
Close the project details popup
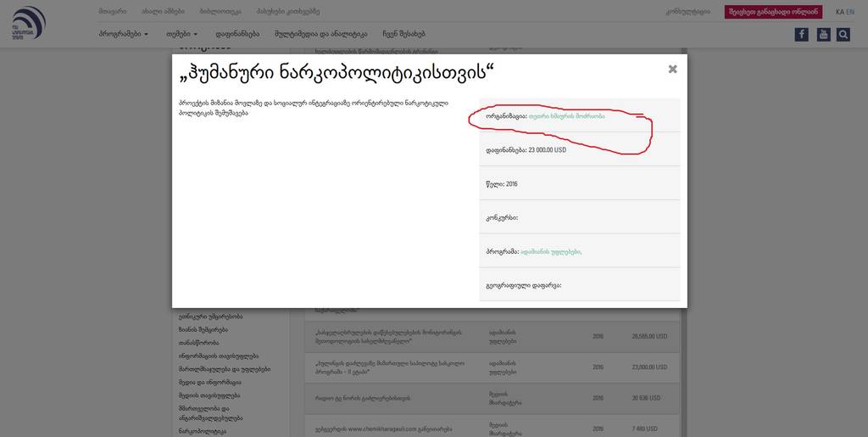click(x=672, y=70)
